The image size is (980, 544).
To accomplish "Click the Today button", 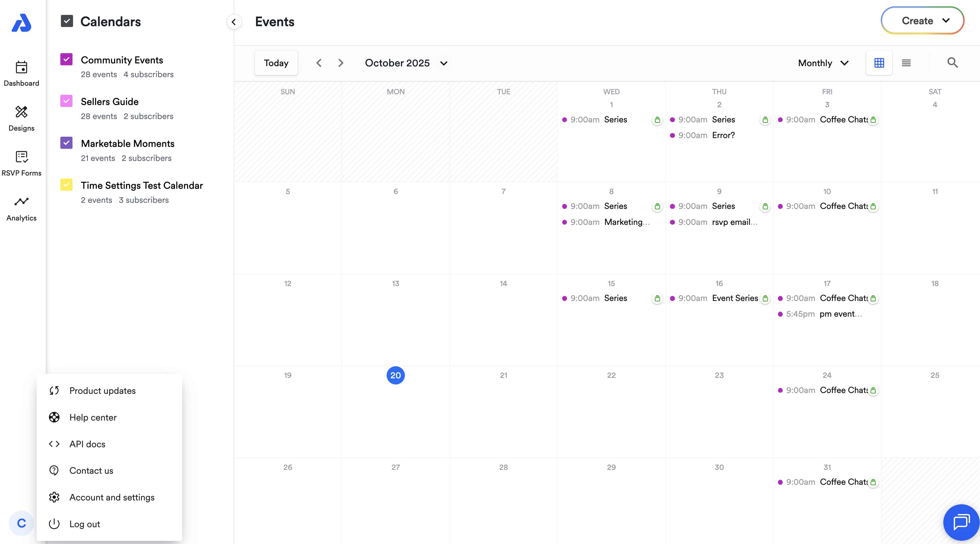I will pyautogui.click(x=276, y=63).
